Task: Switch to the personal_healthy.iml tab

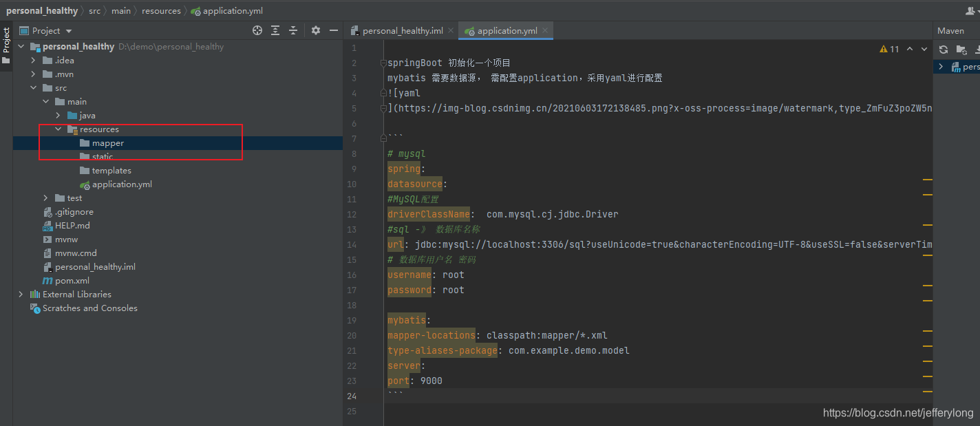Action: tap(402, 30)
